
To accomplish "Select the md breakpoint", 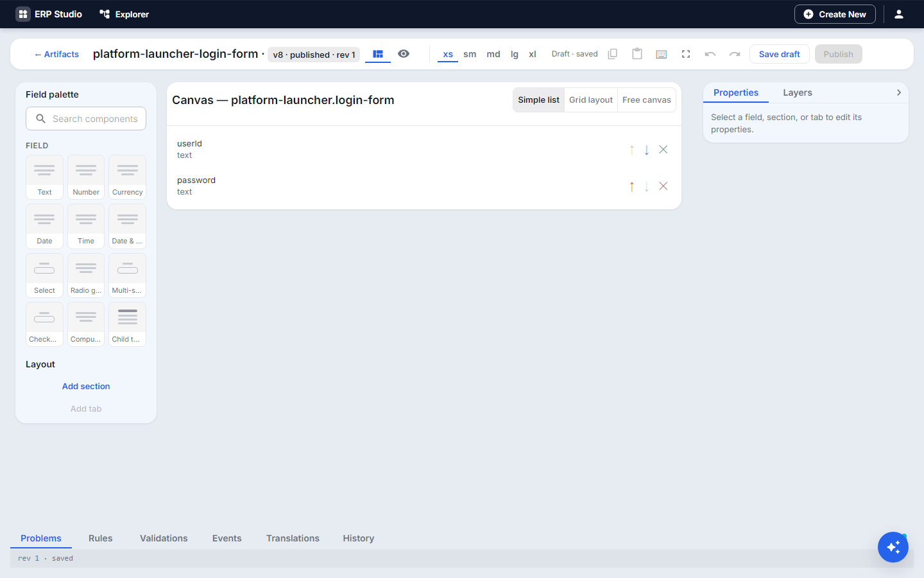I will pyautogui.click(x=493, y=55).
